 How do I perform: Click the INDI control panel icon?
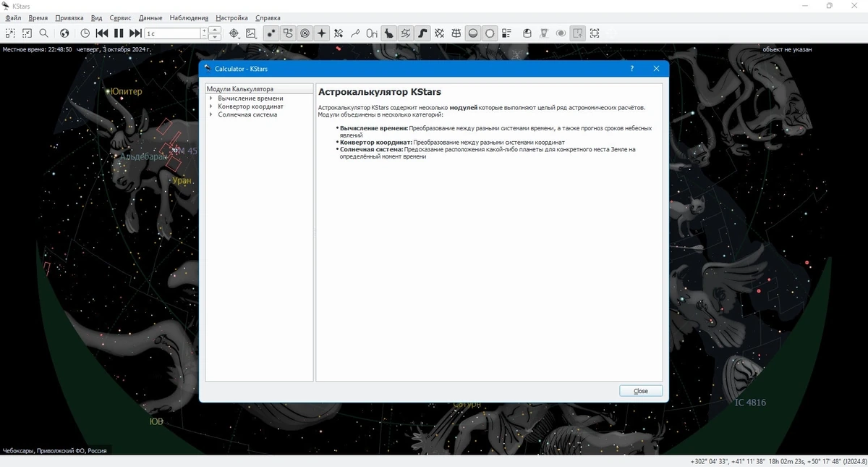pos(544,33)
